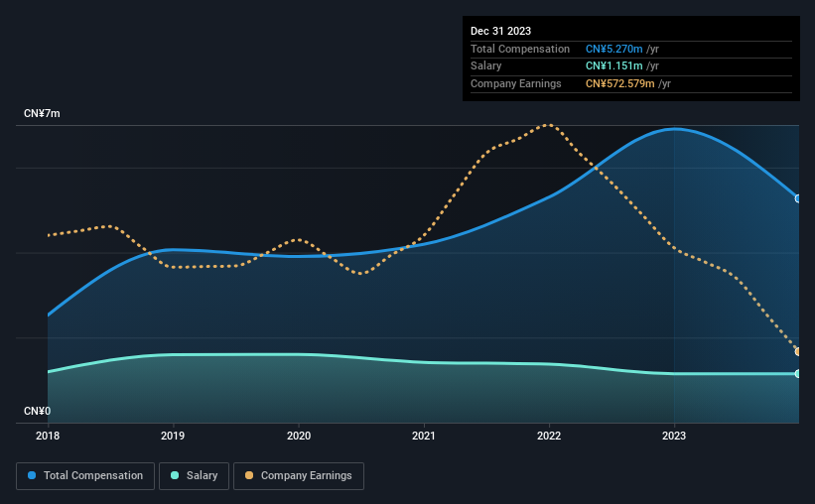This screenshot has width=815, height=504.
Task: Click the CN¥5.270m total compensation value
Action: (x=613, y=49)
